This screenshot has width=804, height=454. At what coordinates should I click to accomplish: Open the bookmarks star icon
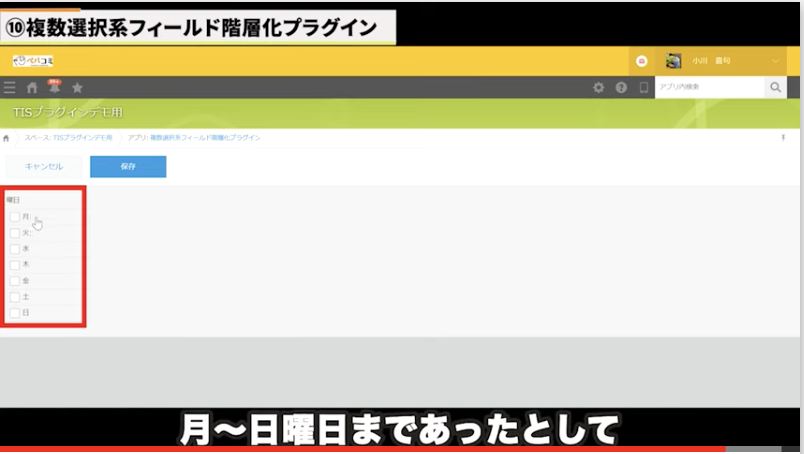(x=77, y=88)
